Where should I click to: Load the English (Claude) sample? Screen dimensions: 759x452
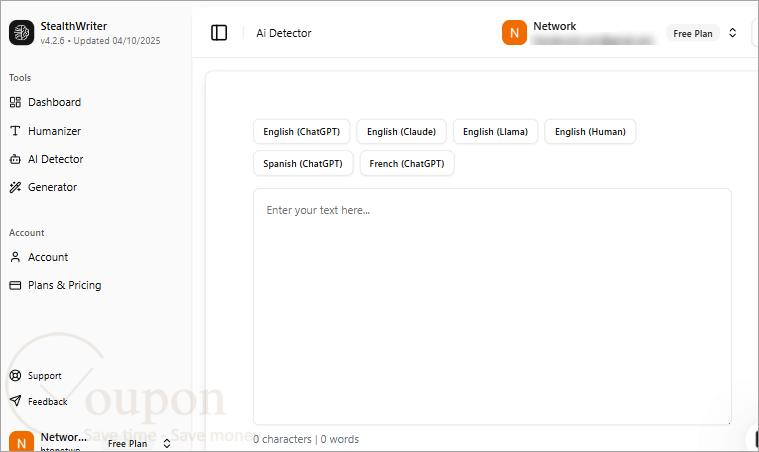coord(401,132)
